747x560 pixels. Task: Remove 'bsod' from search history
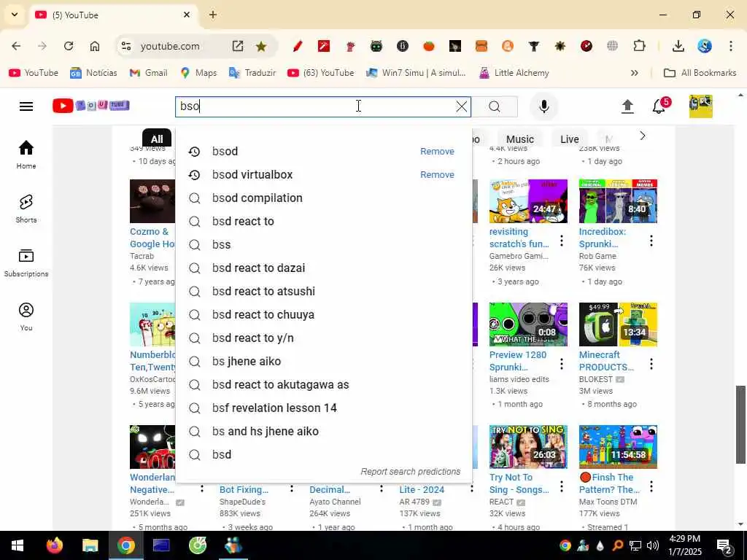click(x=437, y=152)
